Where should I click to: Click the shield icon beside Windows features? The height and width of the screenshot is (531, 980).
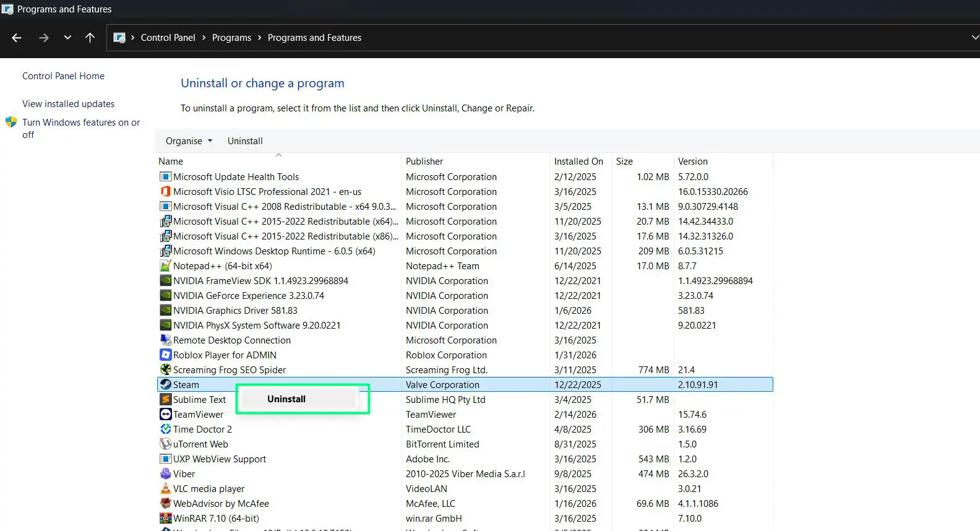pyautogui.click(x=11, y=122)
